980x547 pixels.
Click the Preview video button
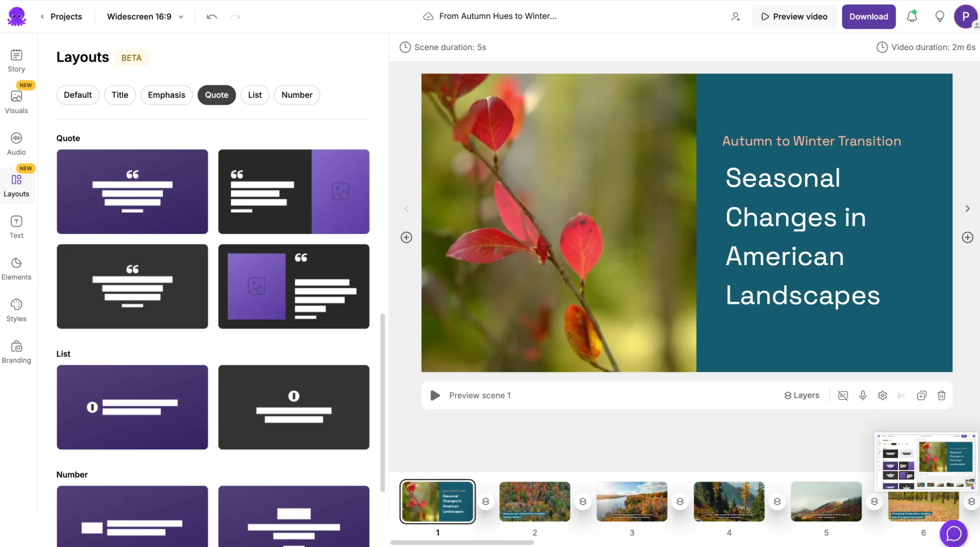pyautogui.click(x=794, y=16)
